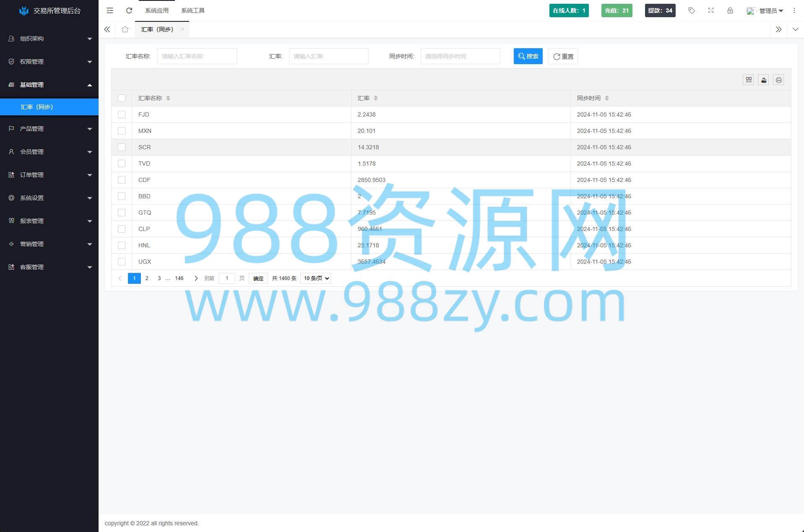Open the 管理员 user dropdown
This screenshot has width=804, height=532.
coord(766,11)
